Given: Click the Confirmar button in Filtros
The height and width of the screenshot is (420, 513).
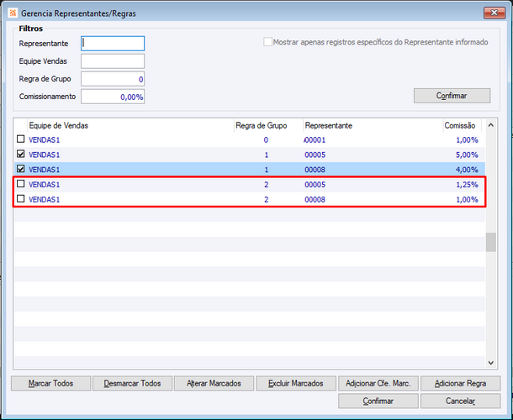Looking at the screenshot, I should [452, 96].
